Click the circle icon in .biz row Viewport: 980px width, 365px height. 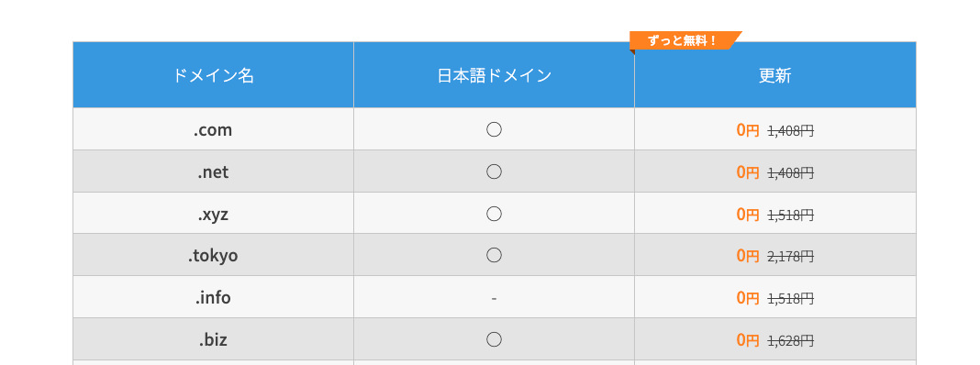(494, 339)
